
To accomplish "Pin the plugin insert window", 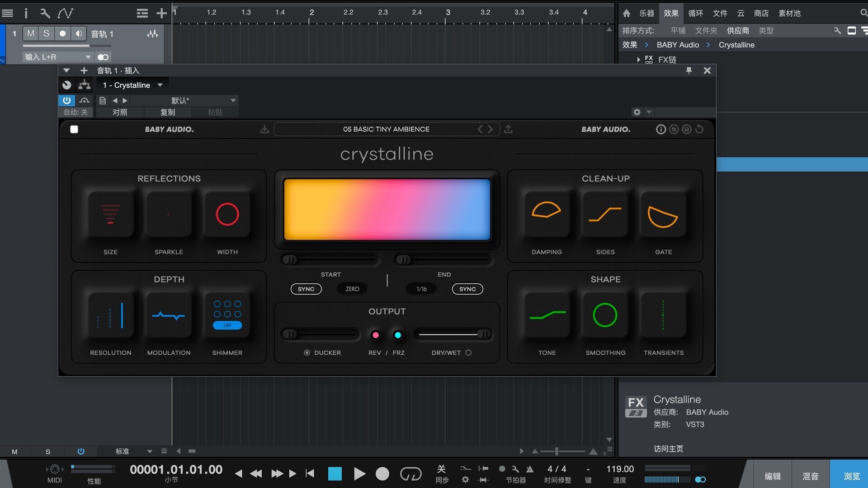I will point(689,70).
